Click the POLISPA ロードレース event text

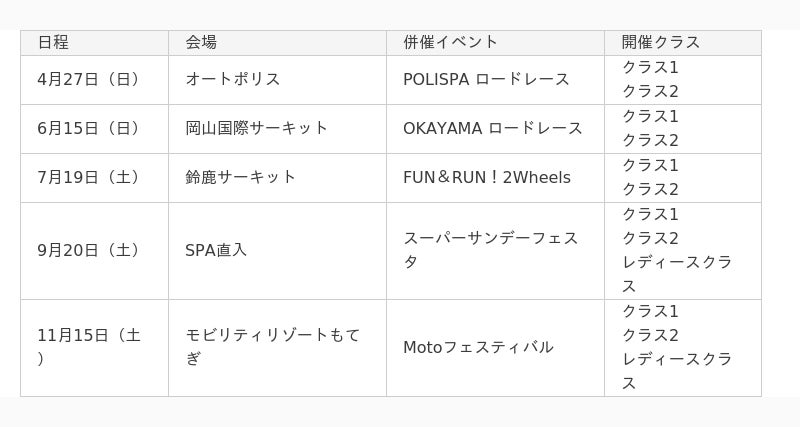pyautogui.click(x=486, y=79)
